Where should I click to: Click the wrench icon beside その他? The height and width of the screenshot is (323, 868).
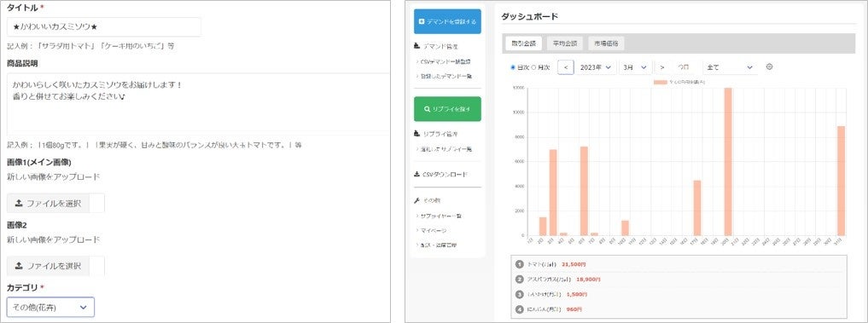(417, 200)
